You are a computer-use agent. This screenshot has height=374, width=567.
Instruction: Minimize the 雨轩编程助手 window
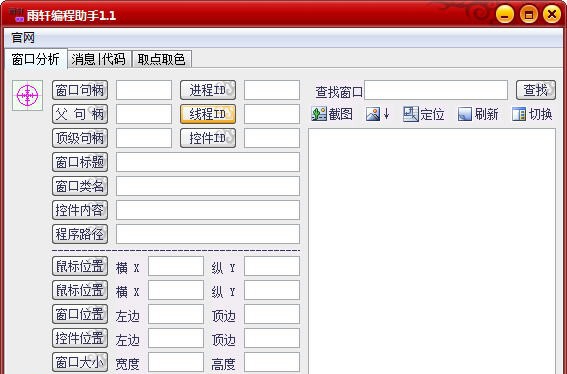(505, 14)
